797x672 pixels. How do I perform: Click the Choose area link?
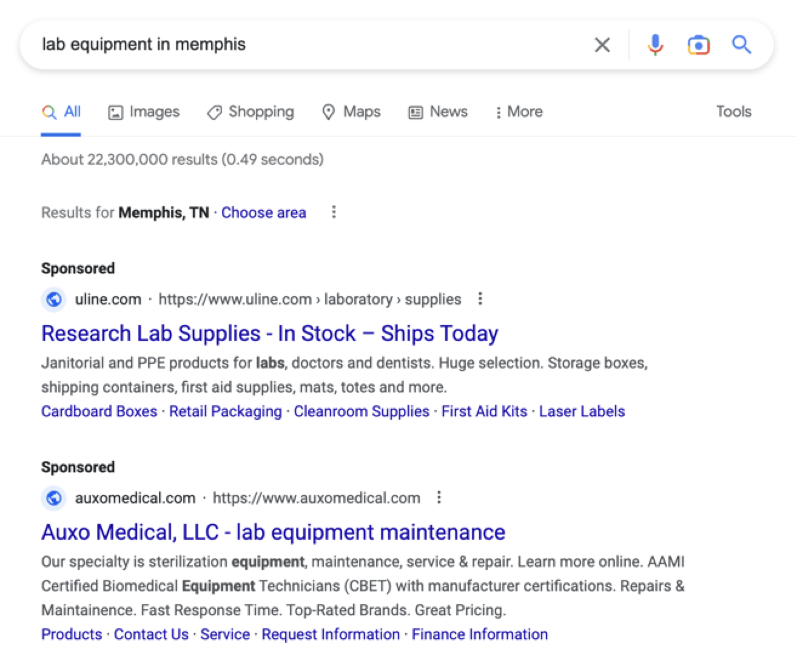click(263, 213)
